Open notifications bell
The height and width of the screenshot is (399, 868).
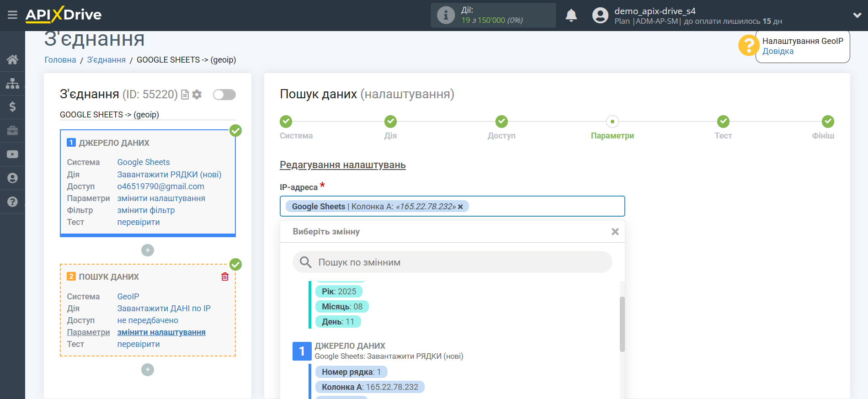coord(571,15)
